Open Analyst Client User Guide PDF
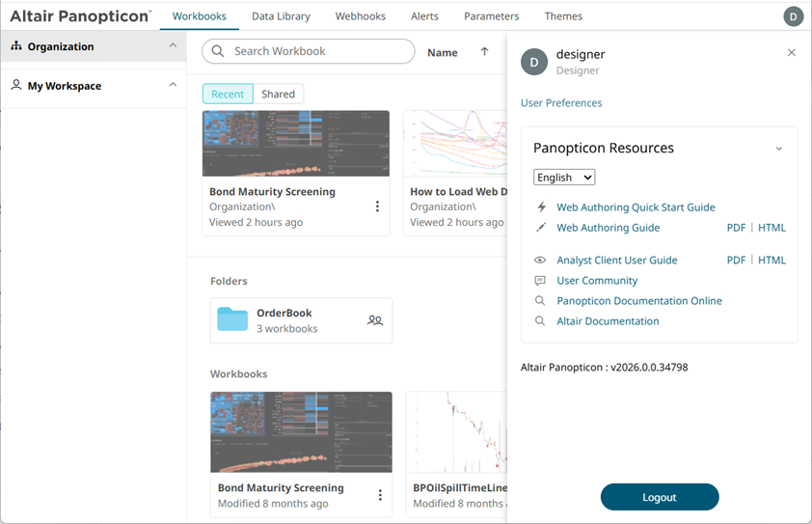Image resolution: width=812 pixels, height=524 pixels. pos(736,261)
